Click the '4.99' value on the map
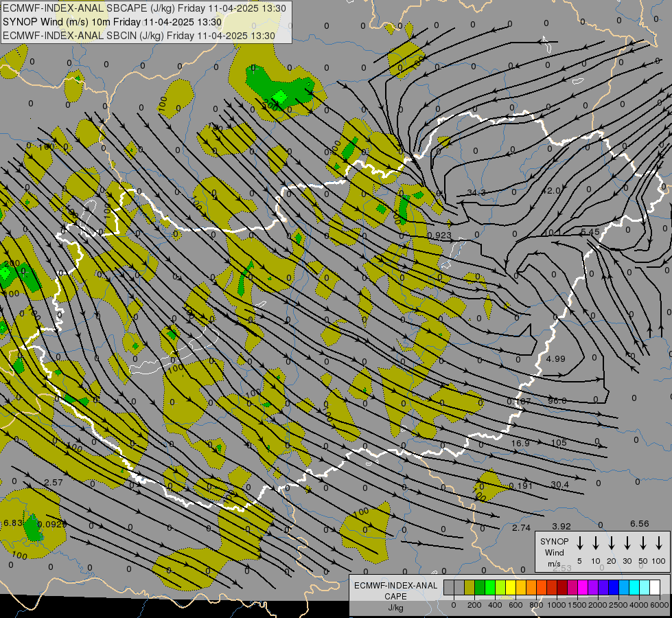 [x=556, y=358]
